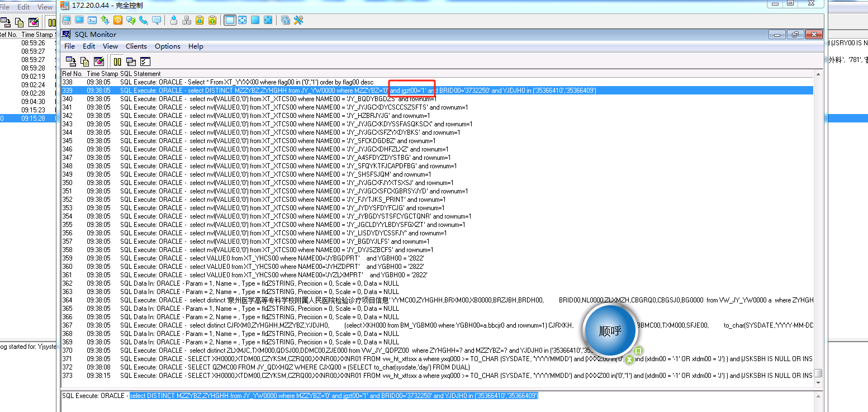Click the blue download arrow icon in remote toolbar
Viewport: 868px width, 412px height.
coord(174,20)
